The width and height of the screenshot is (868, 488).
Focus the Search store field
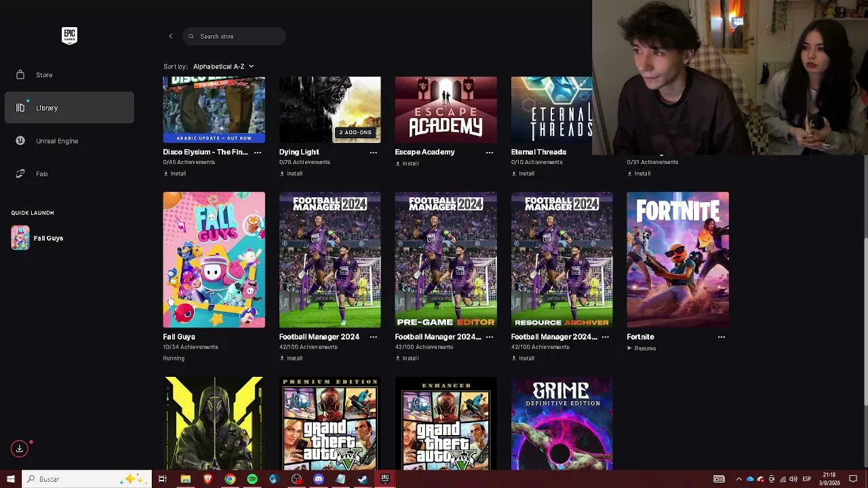[234, 36]
